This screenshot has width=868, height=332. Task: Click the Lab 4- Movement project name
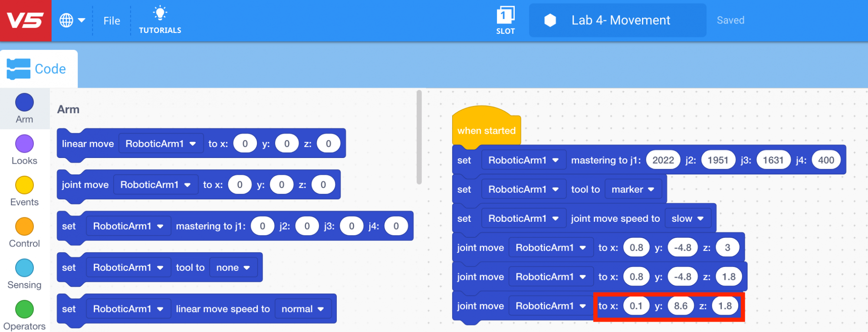point(620,20)
